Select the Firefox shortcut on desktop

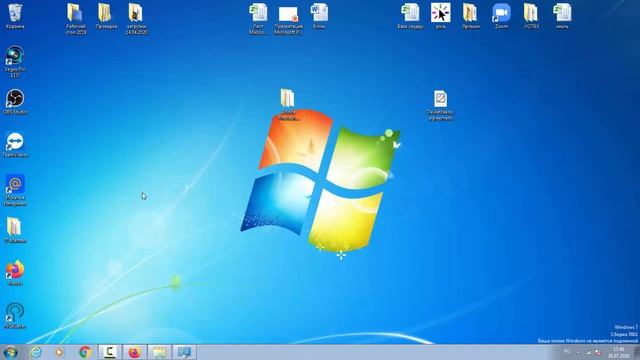coord(15,273)
